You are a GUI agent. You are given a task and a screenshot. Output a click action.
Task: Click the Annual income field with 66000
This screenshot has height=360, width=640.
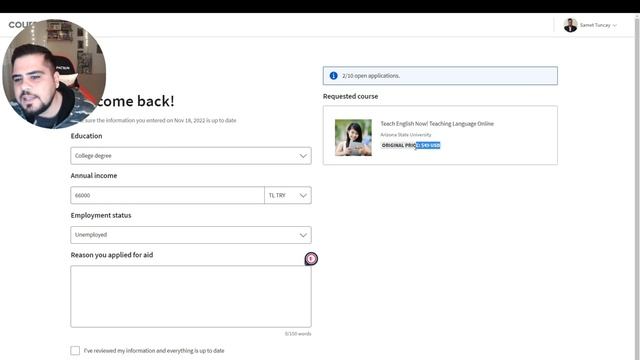[x=167, y=195]
